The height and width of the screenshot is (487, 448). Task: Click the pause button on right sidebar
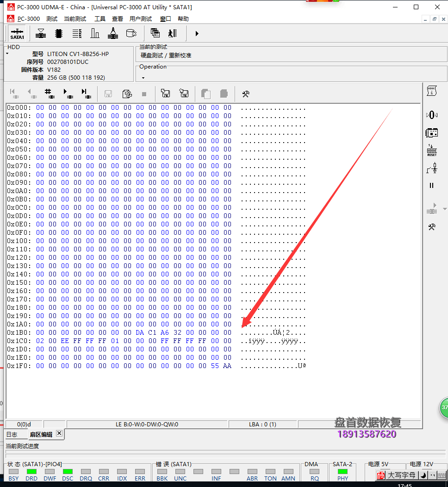pos(431,186)
